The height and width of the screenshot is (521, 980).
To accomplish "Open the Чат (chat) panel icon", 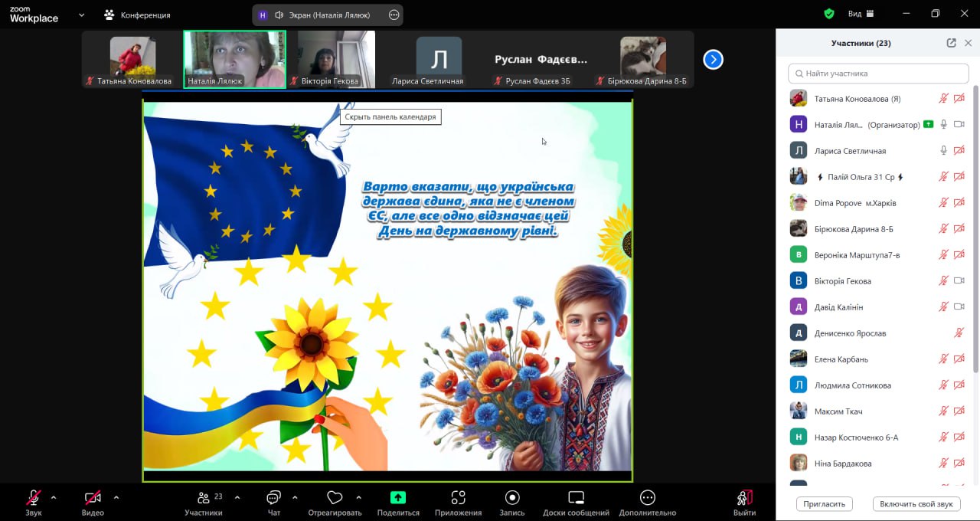I will (x=273, y=498).
